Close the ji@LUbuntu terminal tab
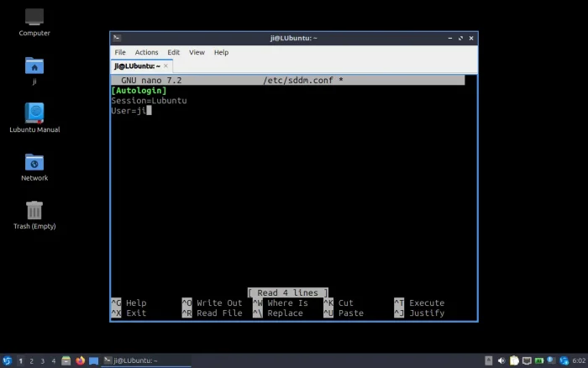Screen dimensions: 588x368 [x=167, y=66]
